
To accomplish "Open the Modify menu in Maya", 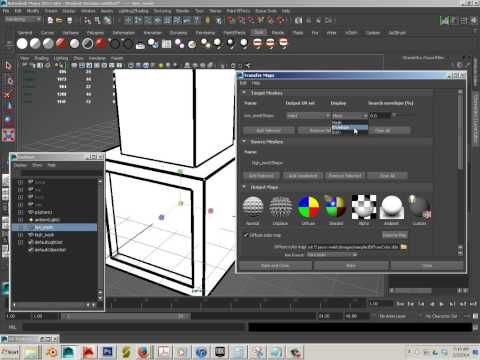I will click(x=33, y=11).
